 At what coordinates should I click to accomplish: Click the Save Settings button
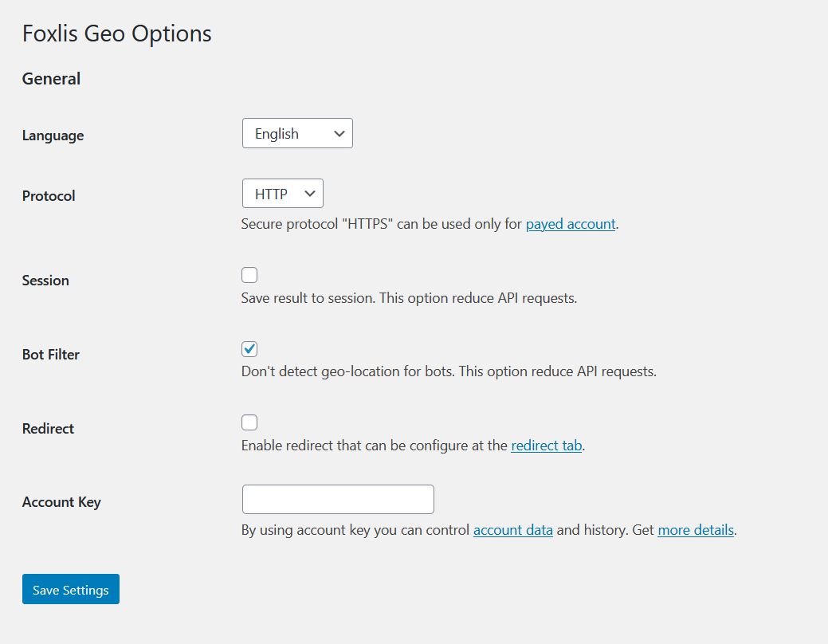click(x=71, y=589)
